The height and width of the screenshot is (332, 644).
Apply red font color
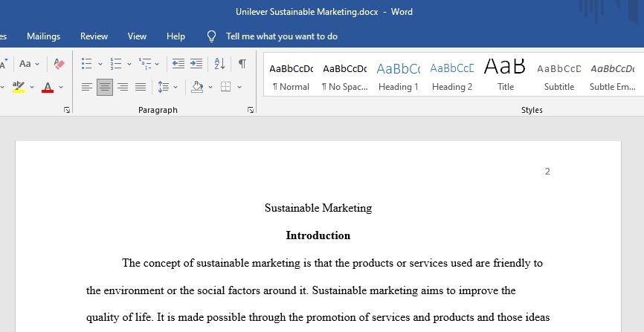(48, 87)
